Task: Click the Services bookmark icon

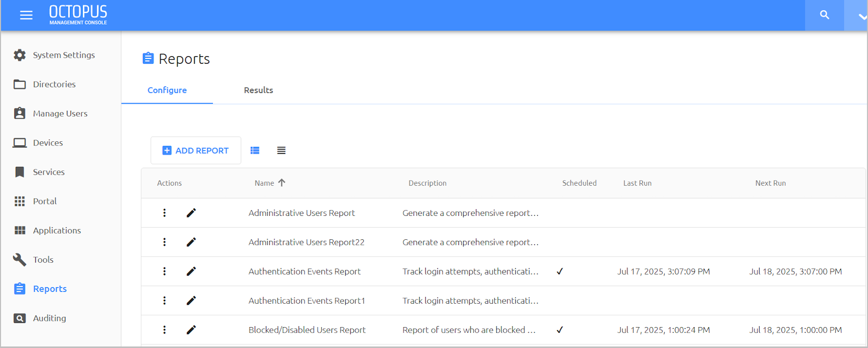Action: coord(19,172)
